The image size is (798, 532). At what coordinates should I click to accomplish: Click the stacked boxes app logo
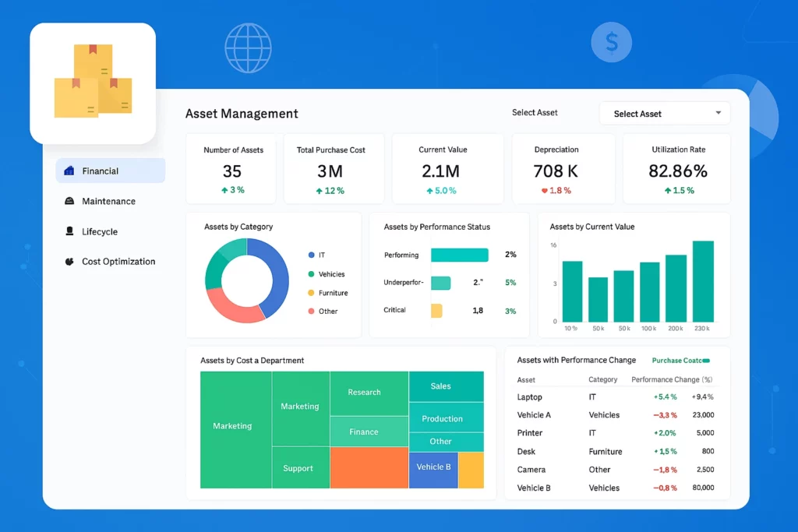click(x=93, y=83)
